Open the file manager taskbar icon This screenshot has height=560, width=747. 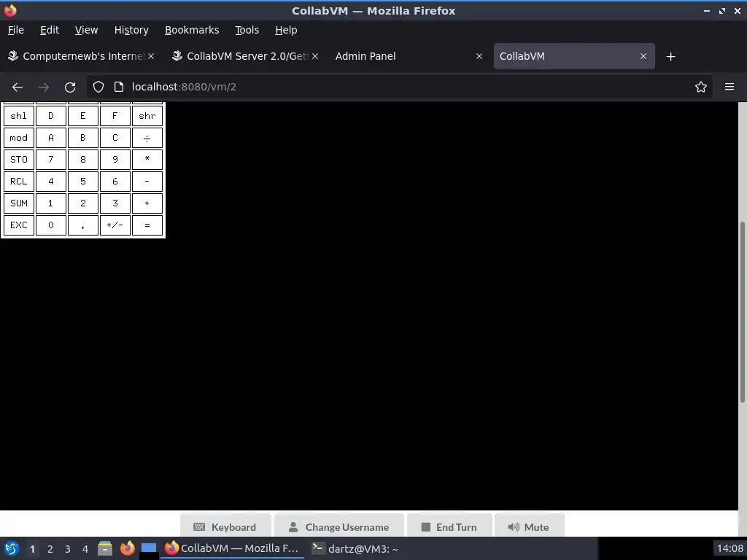105,548
